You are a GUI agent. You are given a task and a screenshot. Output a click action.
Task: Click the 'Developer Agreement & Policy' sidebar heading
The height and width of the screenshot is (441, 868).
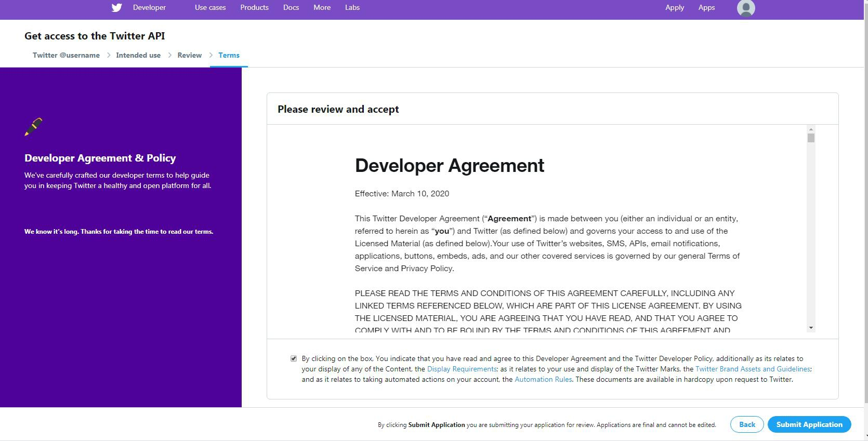[100, 158]
